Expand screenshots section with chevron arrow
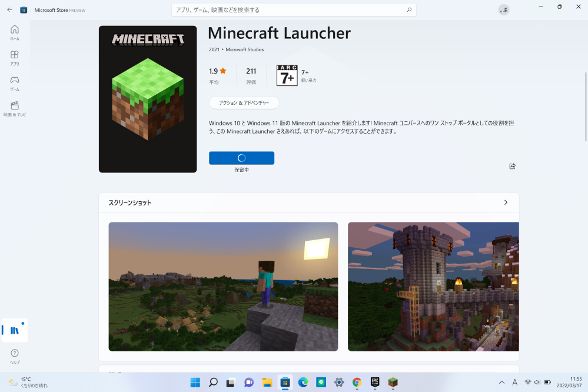The image size is (588, 392). point(506,202)
